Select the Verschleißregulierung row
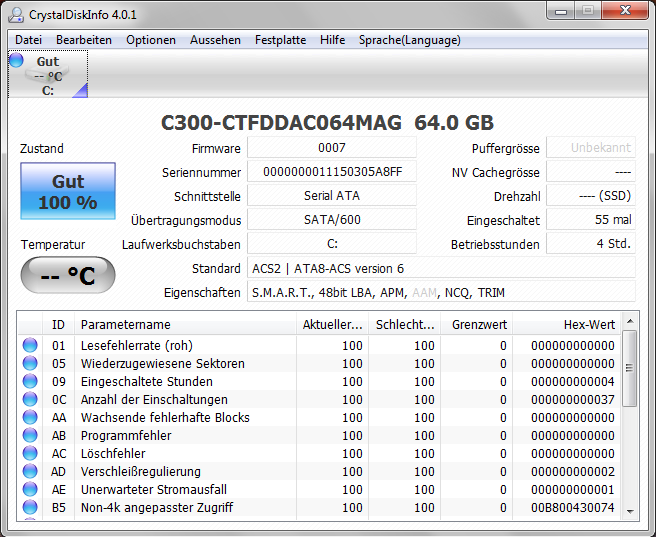Image resolution: width=656 pixels, height=537 pixels. (319, 471)
